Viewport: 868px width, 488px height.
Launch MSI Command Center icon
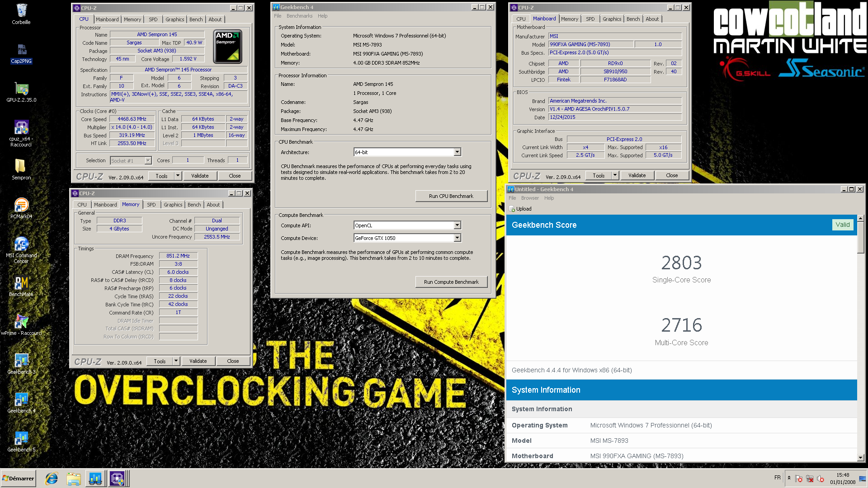pos(21,250)
